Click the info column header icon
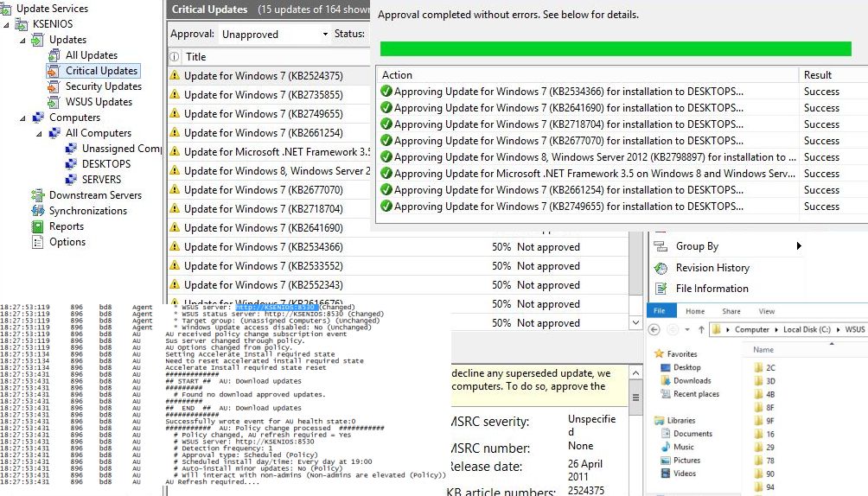Screen dimensions: 868x496 (174, 56)
